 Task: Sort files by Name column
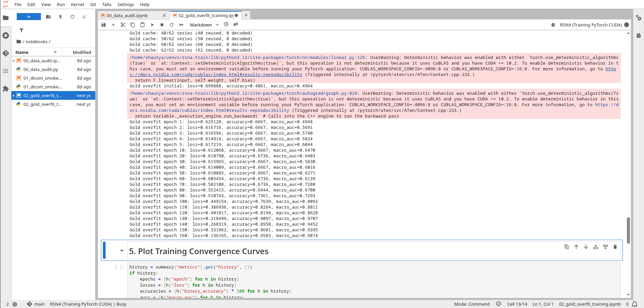pos(37,52)
